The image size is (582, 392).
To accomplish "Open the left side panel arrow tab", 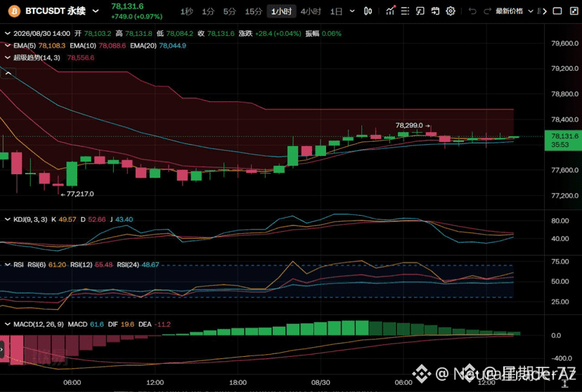I will (2, 349).
